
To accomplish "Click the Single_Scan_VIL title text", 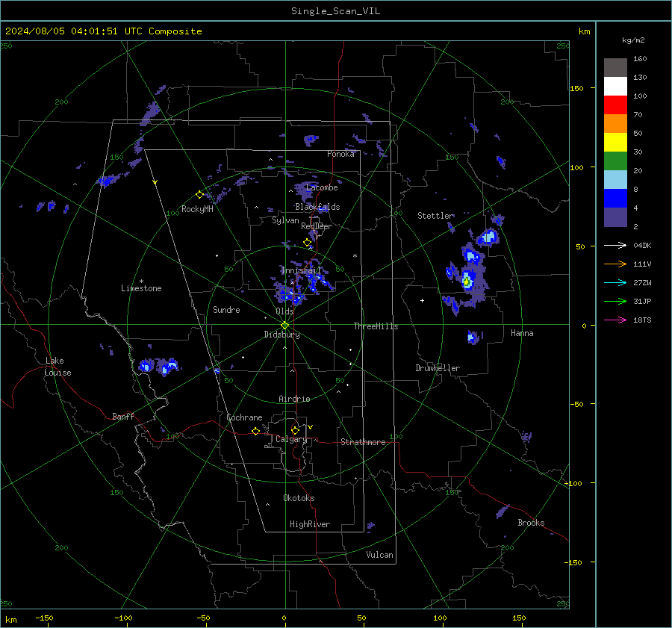I will point(335,11).
